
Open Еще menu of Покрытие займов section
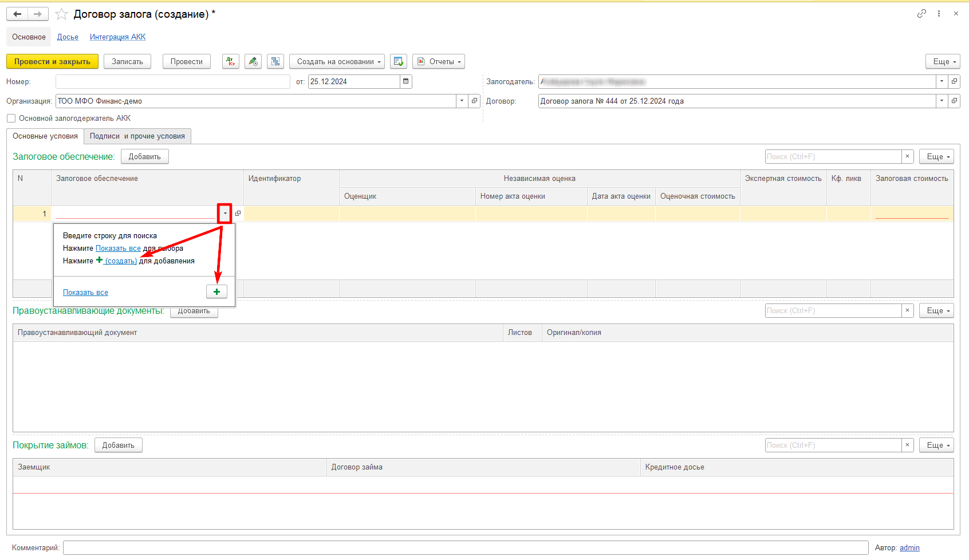coord(936,445)
